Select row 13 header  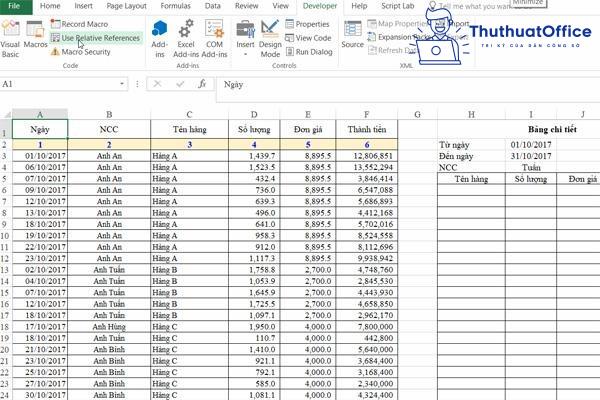coord(5,270)
